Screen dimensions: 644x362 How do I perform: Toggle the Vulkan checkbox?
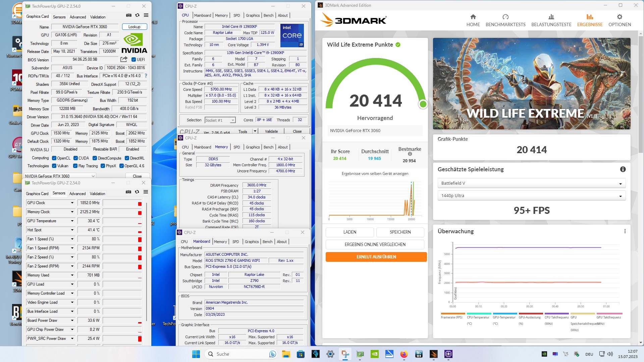(x=54, y=166)
